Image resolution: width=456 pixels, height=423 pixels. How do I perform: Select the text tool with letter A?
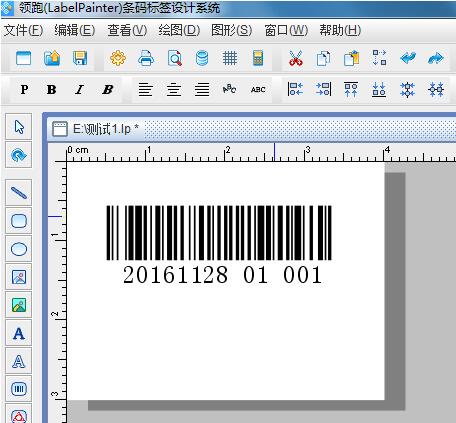[19, 333]
